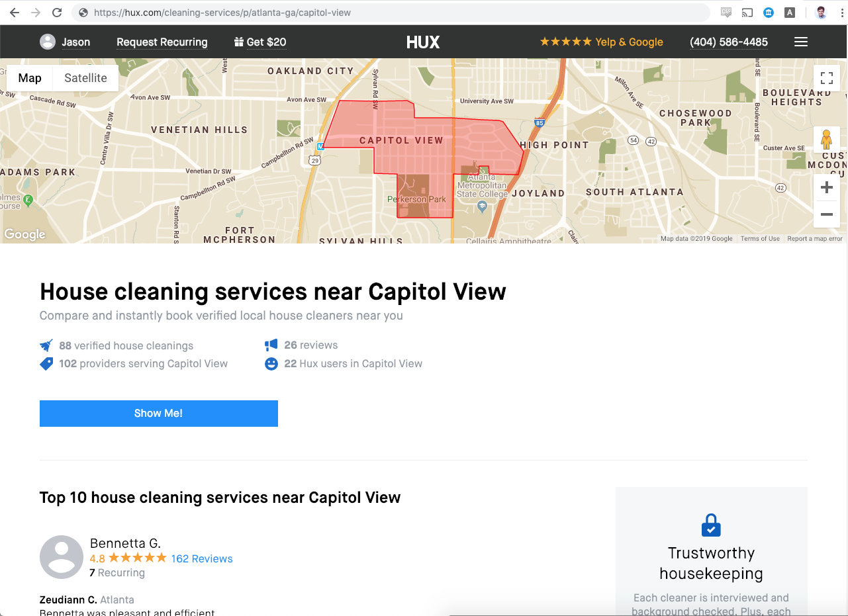
Task: Open the Cast extension icon
Action: pos(747,13)
